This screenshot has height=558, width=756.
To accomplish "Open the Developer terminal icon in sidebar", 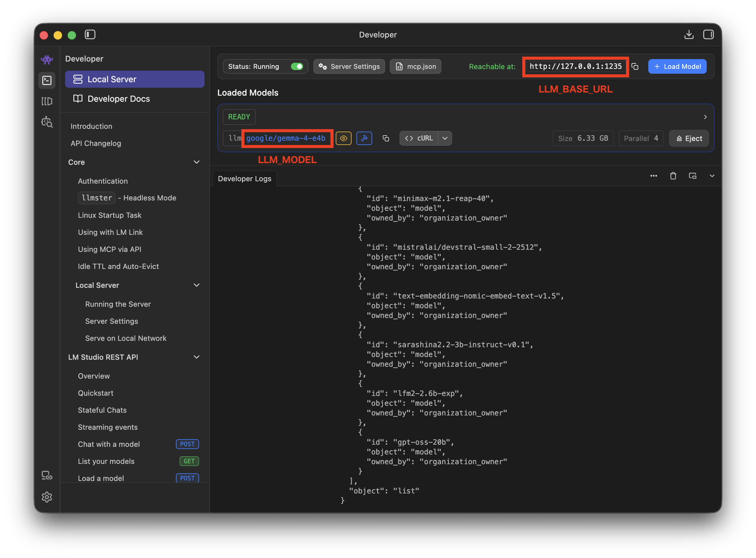I will [x=47, y=80].
